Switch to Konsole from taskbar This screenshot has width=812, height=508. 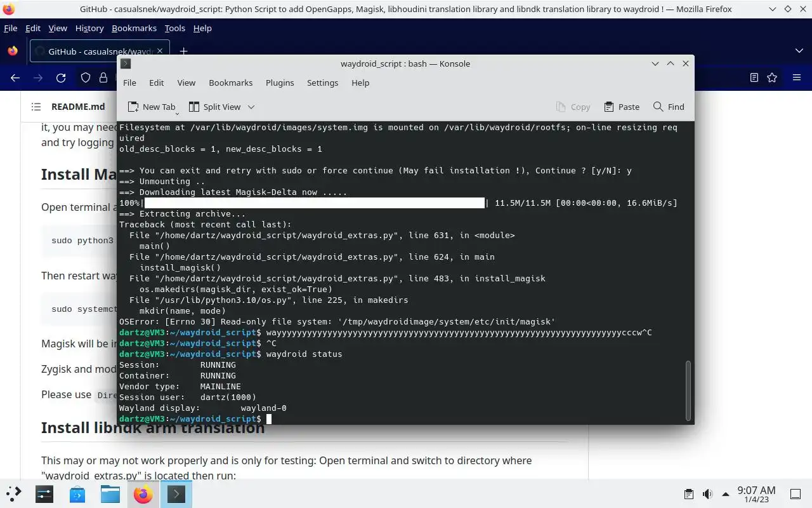point(176,493)
